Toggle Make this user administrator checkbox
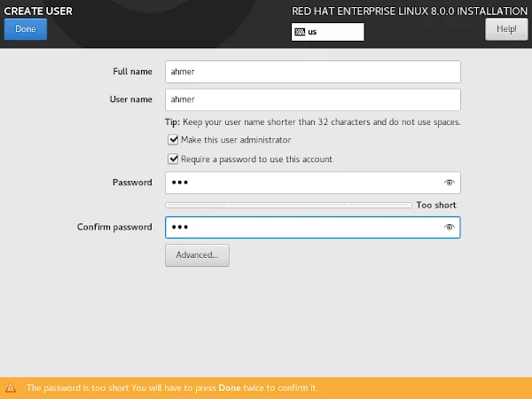The width and height of the screenshot is (532, 399). tap(173, 140)
